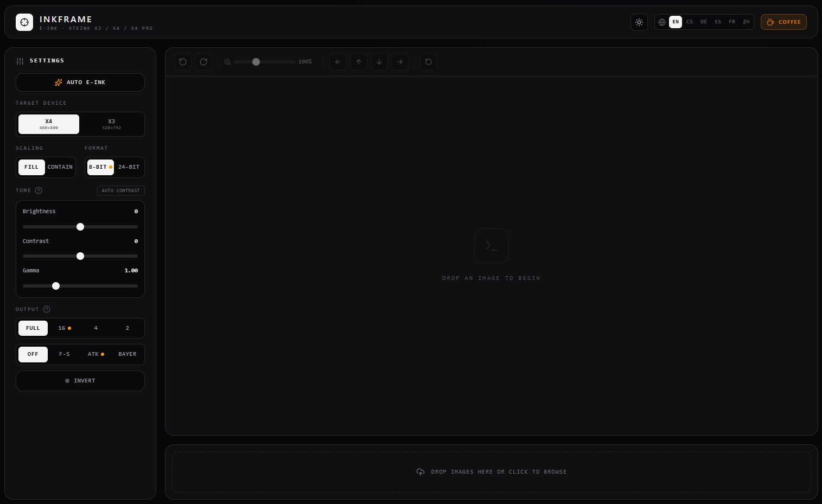Screen dimensions: 822x504
Task: Choose 24-bit format
Action: pos(129,167)
